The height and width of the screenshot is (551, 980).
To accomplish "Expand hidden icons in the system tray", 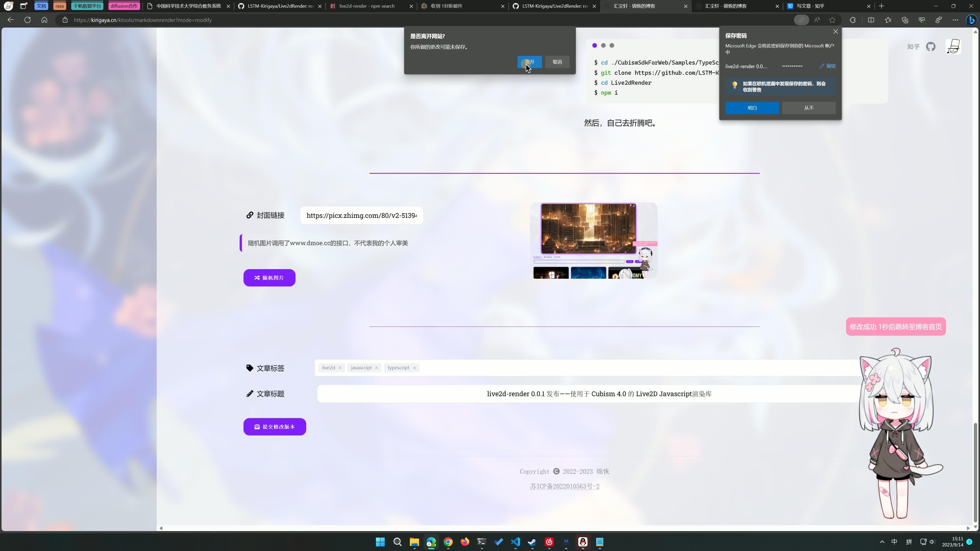I will pyautogui.click(x=882, y=542).
